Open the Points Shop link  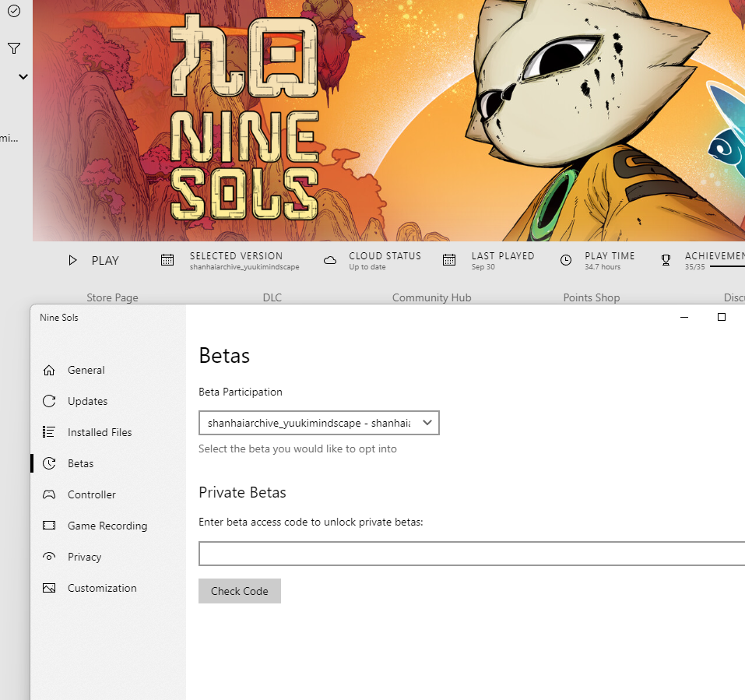[592, 297]
